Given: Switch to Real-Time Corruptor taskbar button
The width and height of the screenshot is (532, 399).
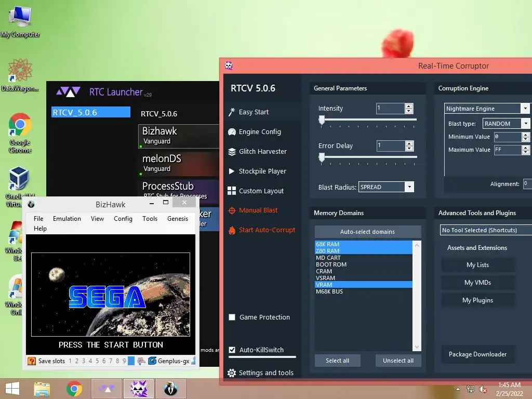Looking at the screenshot, I should (x=139, y=389).
